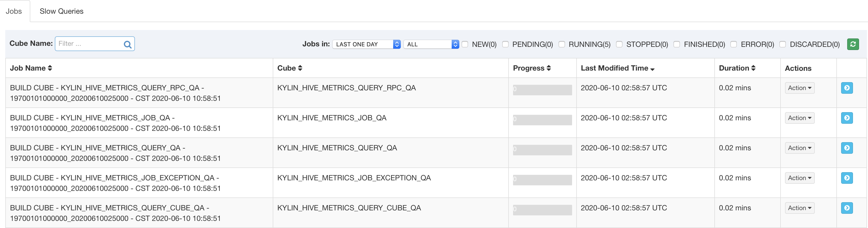This screenshot has height=228, width=868.
Task: Expand details arrow for QUERY_RPC_QA job
Action: click(x=847, y=88)
